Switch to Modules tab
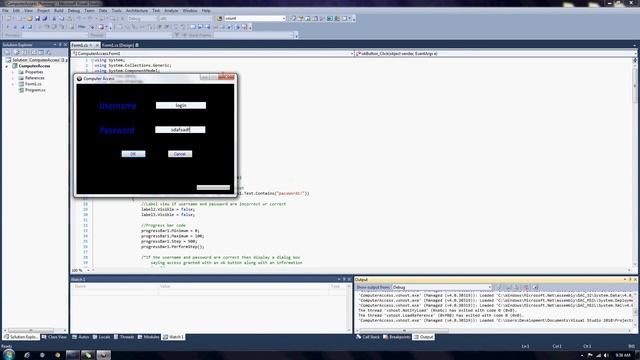Viewport: 640px width, 360px height. [x=149, y=337]
